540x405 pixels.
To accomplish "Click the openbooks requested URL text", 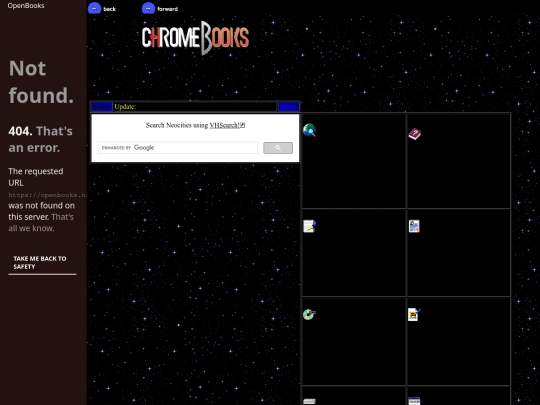I will point(48,195).
